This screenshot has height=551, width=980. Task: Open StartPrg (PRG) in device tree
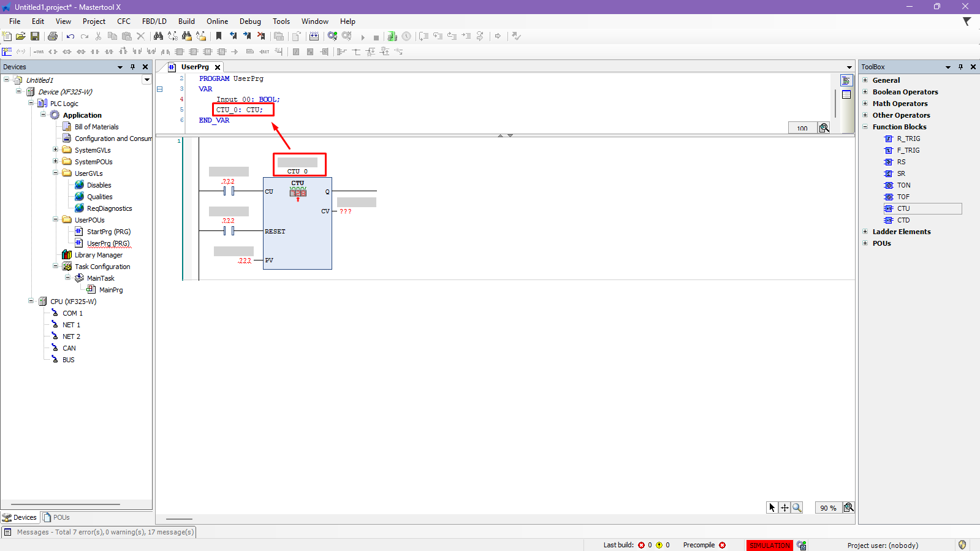(108, 232)
